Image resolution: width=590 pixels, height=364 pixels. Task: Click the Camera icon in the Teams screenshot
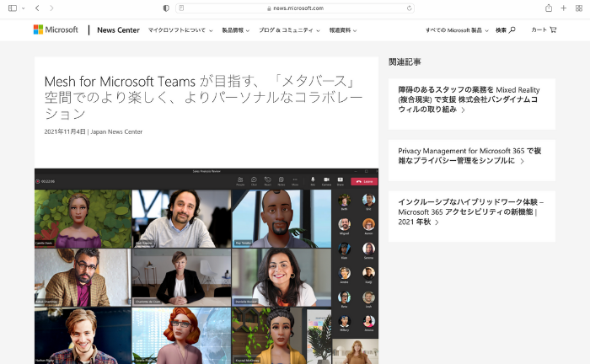(x=327, y=181)
